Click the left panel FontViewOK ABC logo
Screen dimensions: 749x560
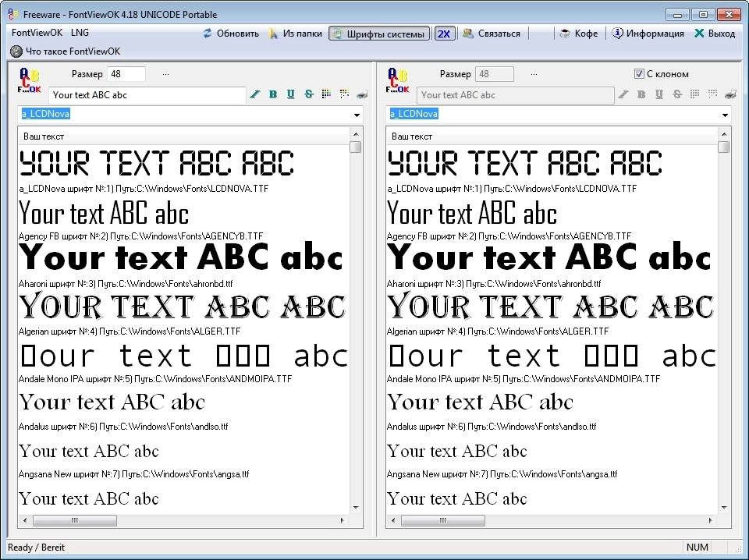tap(29, 80)
